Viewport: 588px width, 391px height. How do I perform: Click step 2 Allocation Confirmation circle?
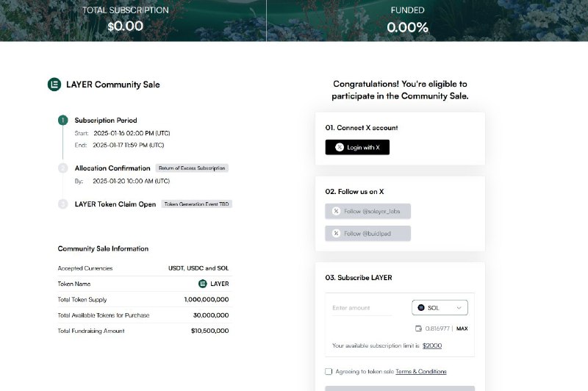click(x=63, y=168)
